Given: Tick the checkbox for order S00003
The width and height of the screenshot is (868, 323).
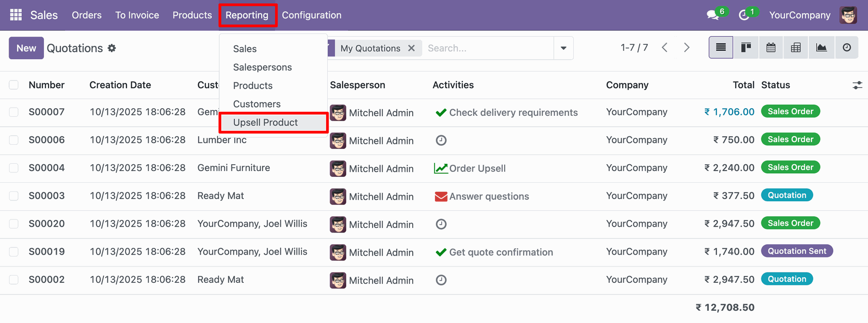Looking at the screenshot, I should pos(14,196).
